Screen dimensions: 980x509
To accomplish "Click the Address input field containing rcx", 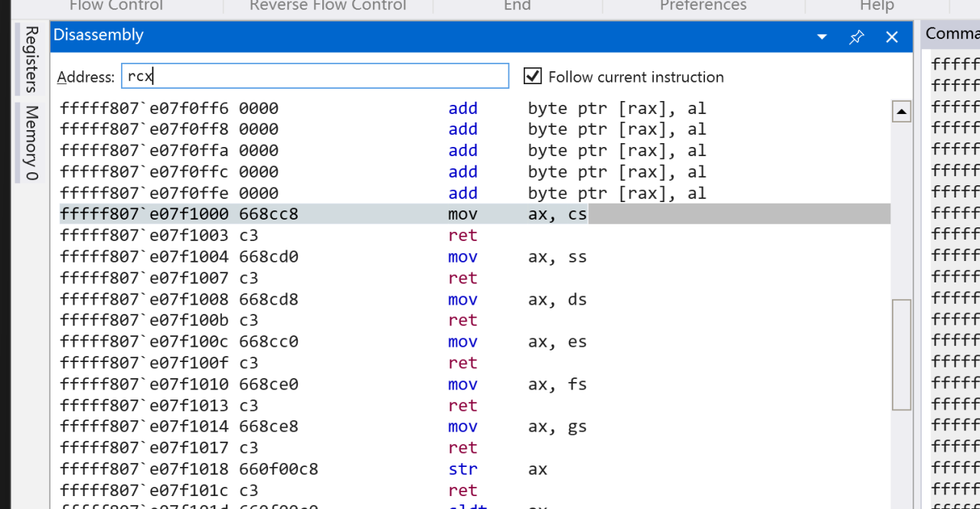I will (x=314, y=77).
